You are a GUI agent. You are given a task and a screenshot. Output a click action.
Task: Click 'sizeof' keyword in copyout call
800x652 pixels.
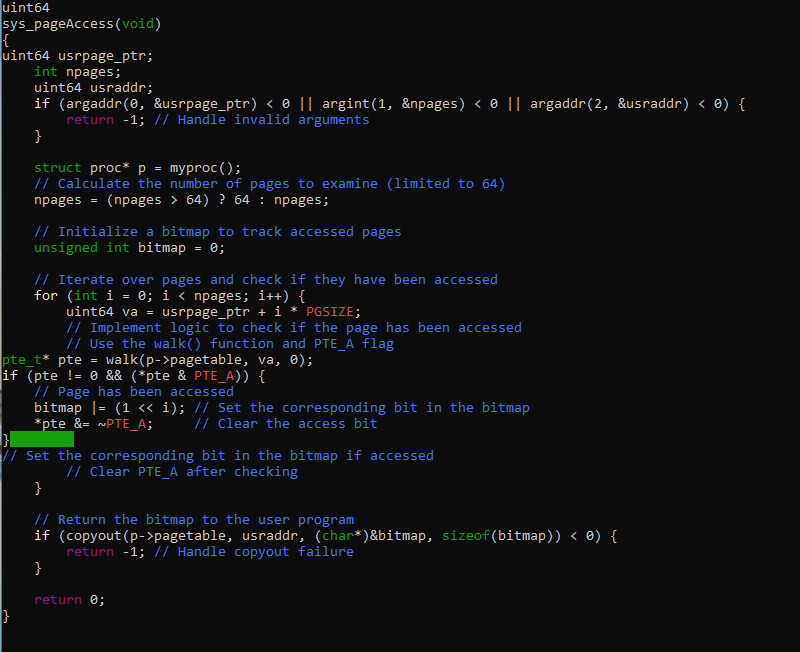466,536
